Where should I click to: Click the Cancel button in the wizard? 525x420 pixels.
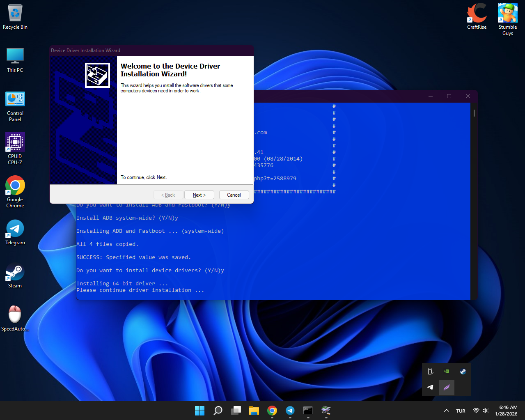[234, 195]
